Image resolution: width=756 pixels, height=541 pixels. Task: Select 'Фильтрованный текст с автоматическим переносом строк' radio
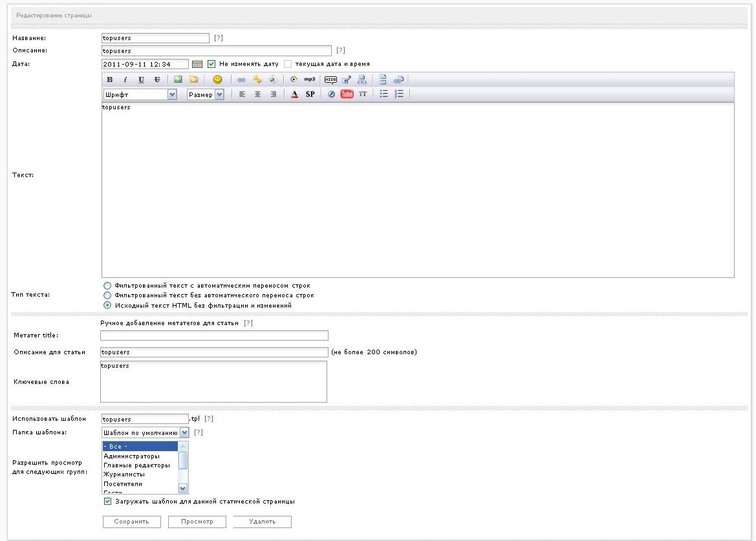click(107, 285)
